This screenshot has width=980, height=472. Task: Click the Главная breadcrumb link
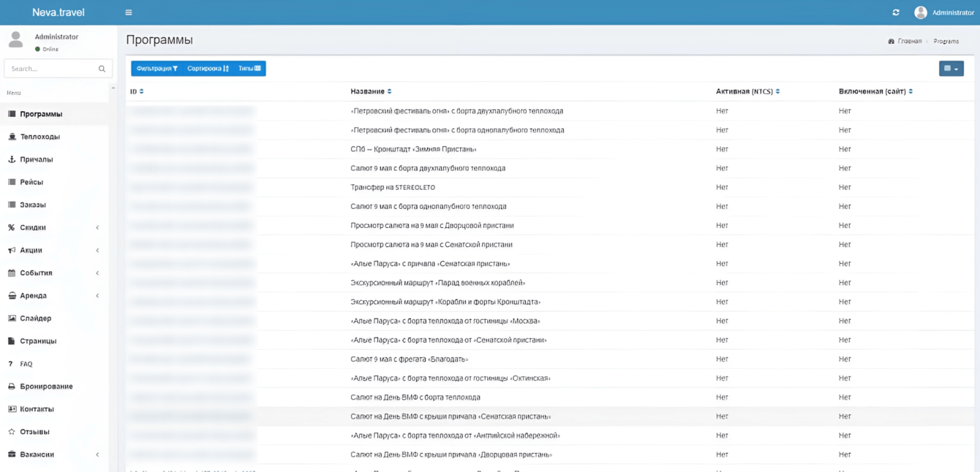[x=910, y=42]
